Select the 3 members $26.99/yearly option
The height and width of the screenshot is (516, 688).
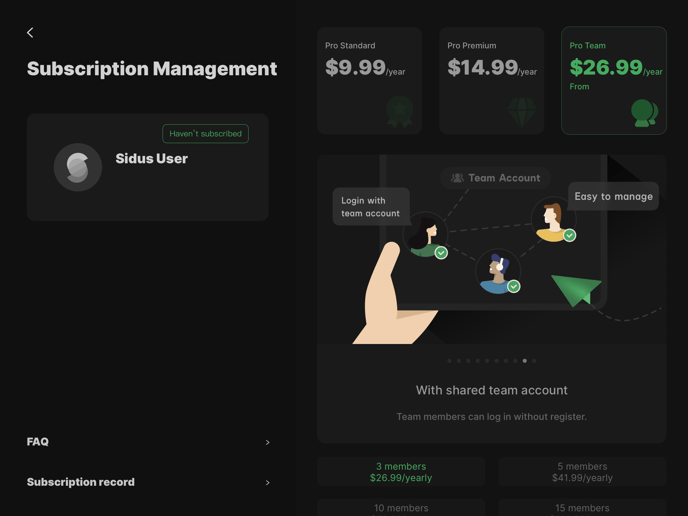pyautogui.click(x=401, y=472)
